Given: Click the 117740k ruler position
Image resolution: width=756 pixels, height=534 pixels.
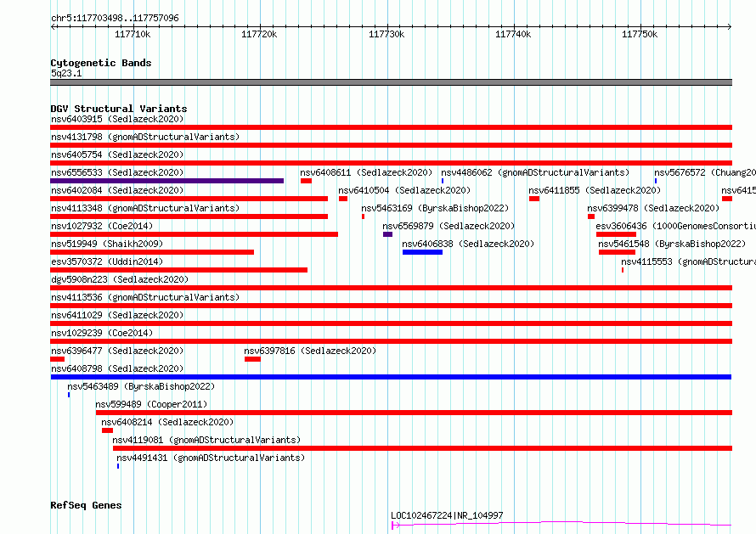Looking at the screenshot, I should 513,34.
